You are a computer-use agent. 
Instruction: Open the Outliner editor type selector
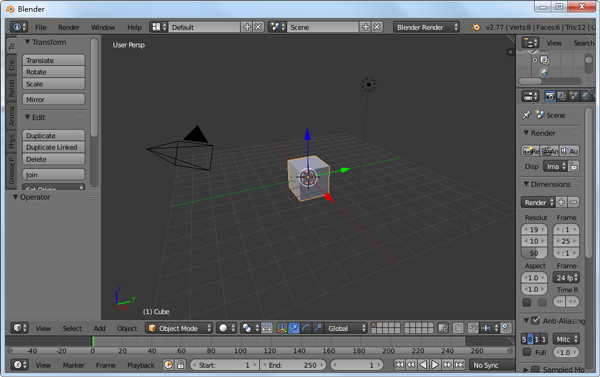(530, 42)
